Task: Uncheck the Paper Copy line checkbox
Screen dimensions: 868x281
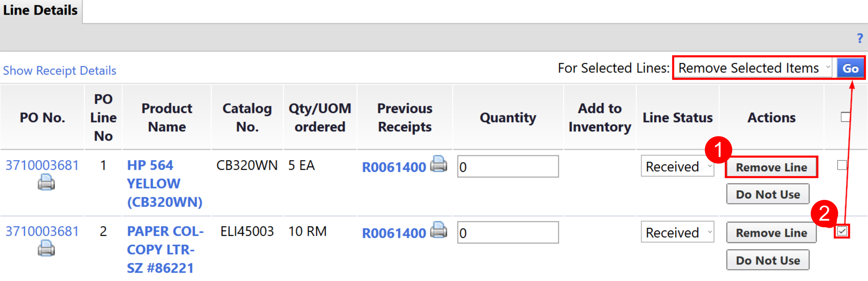Action: [x=842, y=231]
